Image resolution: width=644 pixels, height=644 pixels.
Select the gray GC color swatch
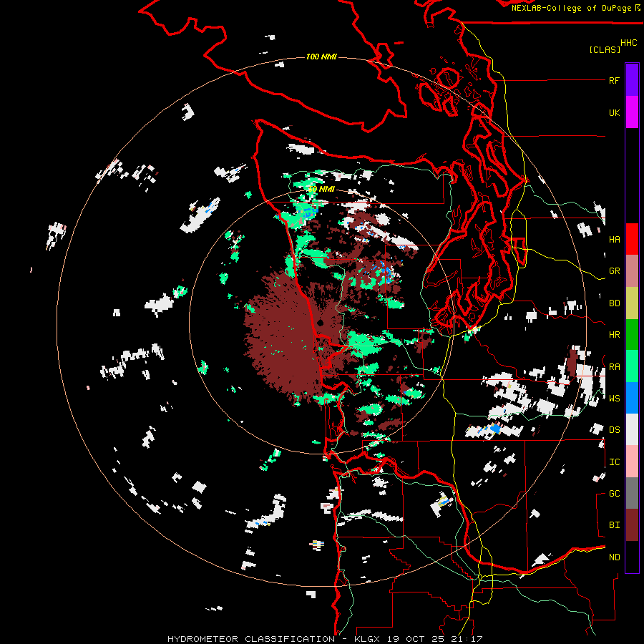pos(632,493)
